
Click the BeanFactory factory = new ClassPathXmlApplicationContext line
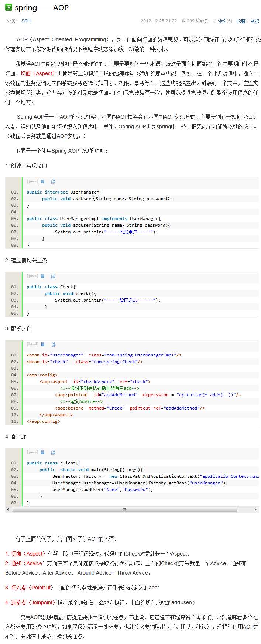[155, 476]
